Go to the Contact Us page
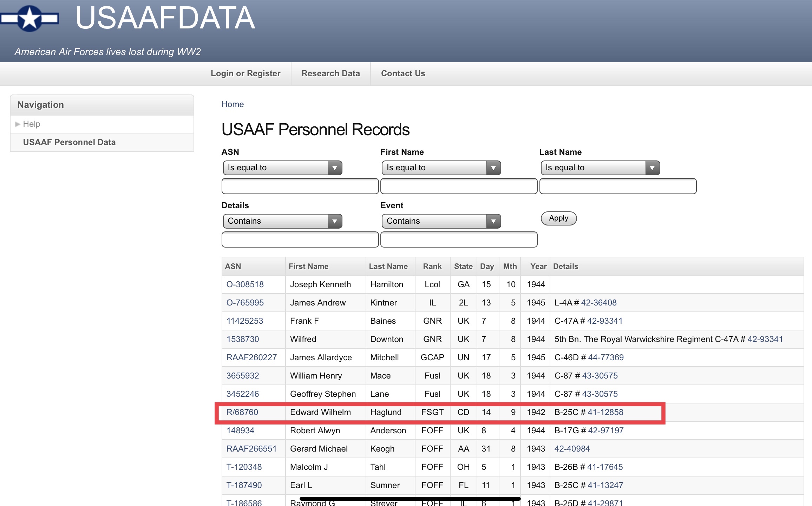Image resolution: width=812 pixels, height=506 pixels. (403, 73)
